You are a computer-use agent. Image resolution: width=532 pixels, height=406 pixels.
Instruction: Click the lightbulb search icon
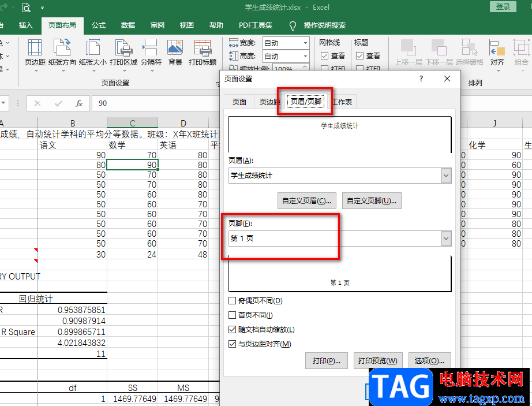(x=293, y=25)
